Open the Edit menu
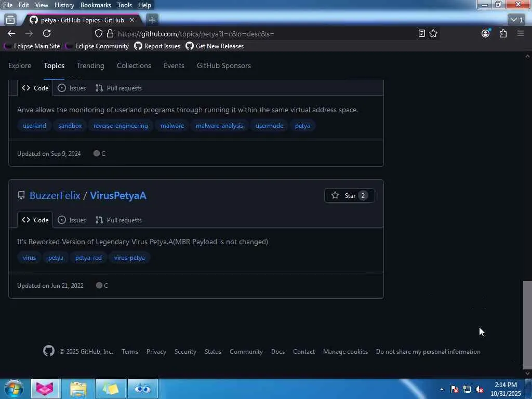The image size is (532, 399). [23, 5]
